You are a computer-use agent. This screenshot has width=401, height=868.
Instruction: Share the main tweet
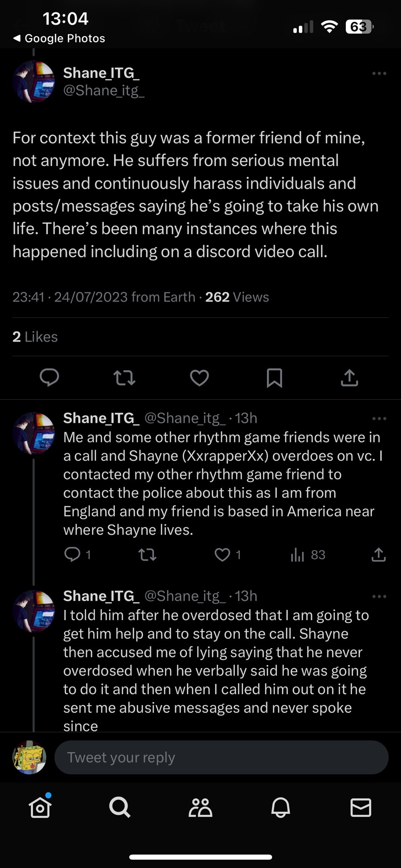click(349, 378)
